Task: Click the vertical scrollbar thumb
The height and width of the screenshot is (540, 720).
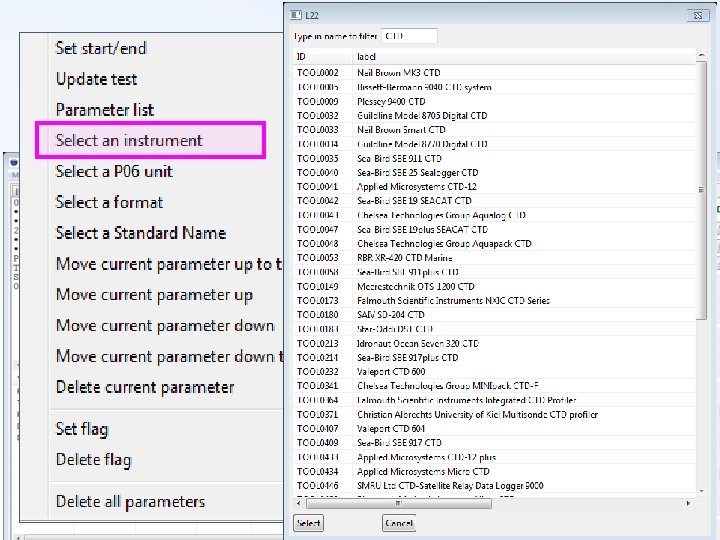Action: 701,190
